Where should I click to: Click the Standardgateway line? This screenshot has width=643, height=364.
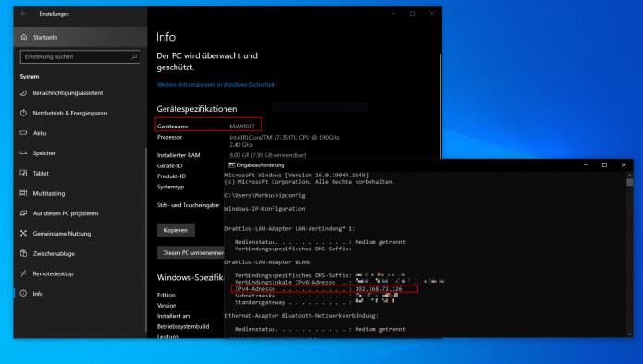(314, 302)
